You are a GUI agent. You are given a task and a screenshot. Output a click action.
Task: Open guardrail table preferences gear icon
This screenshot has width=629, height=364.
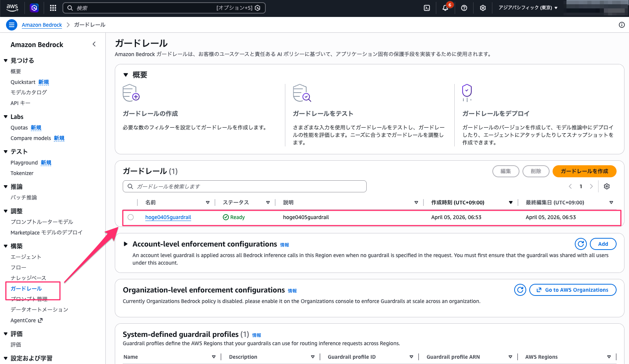click(x=607, y=186)
